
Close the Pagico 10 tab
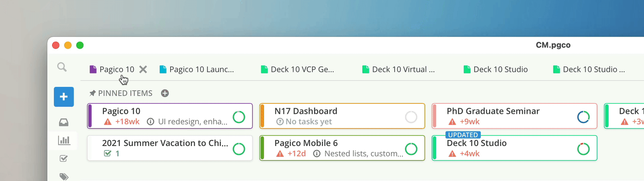click(x=143, y=70)
